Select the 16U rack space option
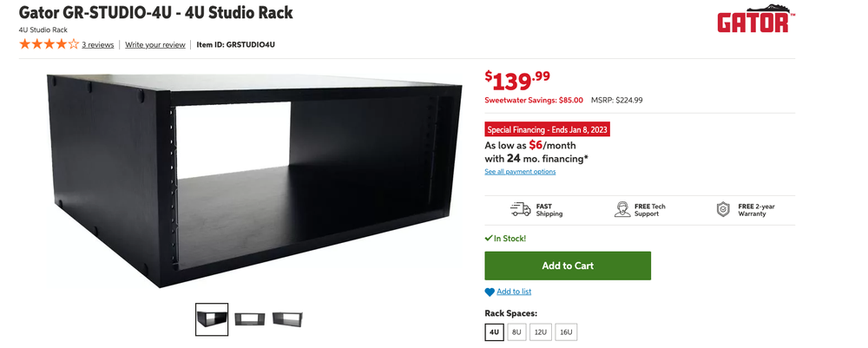 [566, 332]
